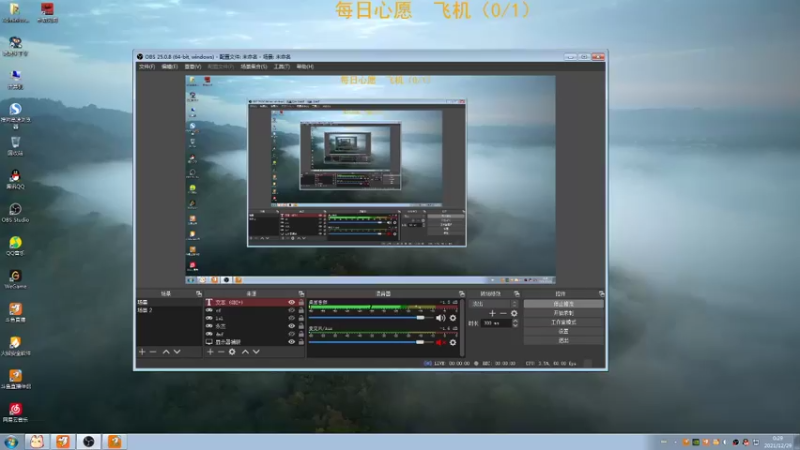Toggle visibility of the 'LoL' source
Image resolution: width=800 pixels, height=450 pixels.
pyautogui.click(x=291, y=318)
